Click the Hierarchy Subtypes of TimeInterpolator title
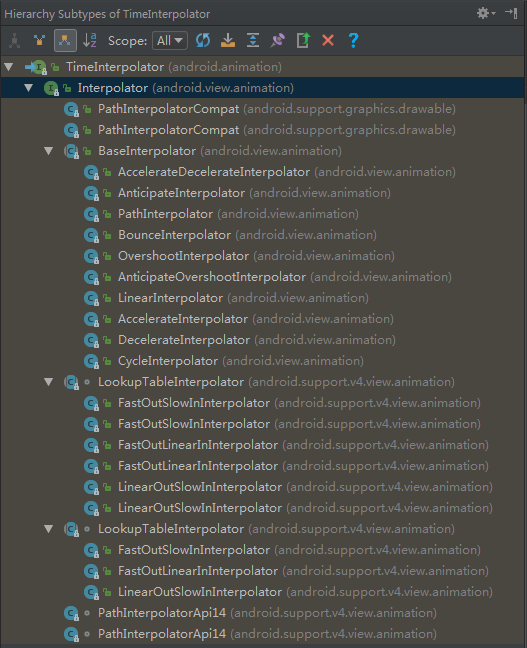Viewport: 527px width, 648px height. (x=107, y=14)
